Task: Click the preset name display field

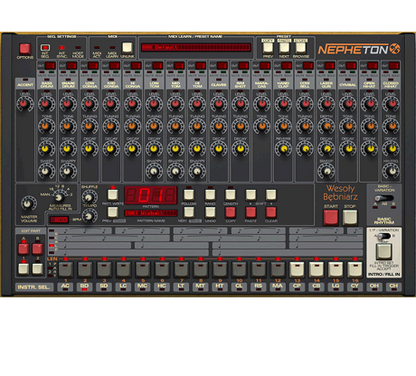Action: [196, 47]
